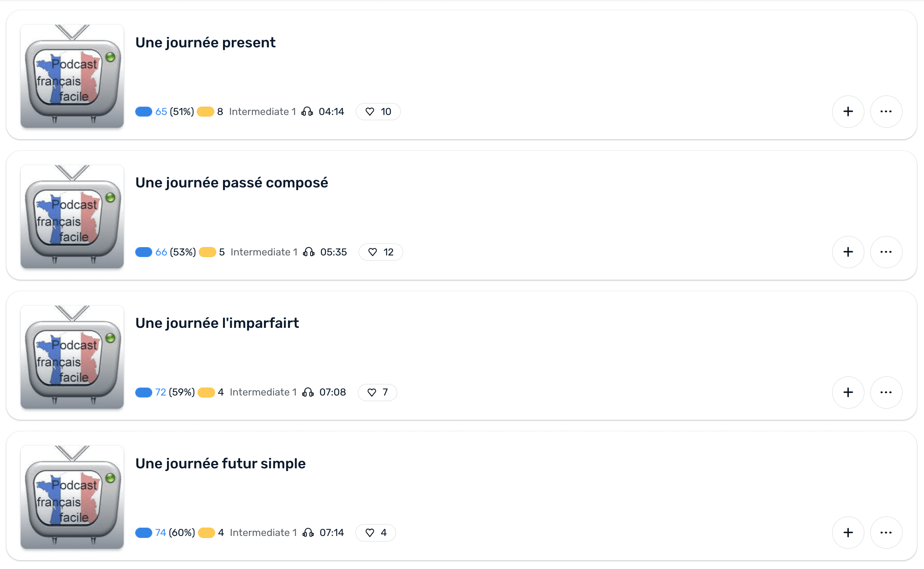Favorite the Une journée l'imparfairt lesson
Viewport: 924px width, 569px height.
point(372,393)
